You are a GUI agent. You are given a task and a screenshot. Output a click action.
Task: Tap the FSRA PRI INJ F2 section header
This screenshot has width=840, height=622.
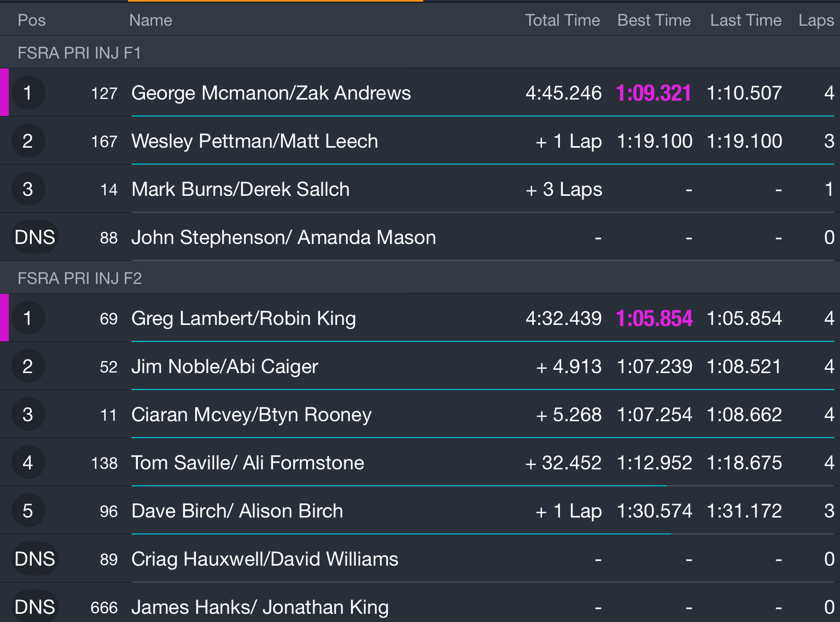(x=79, y=278)
